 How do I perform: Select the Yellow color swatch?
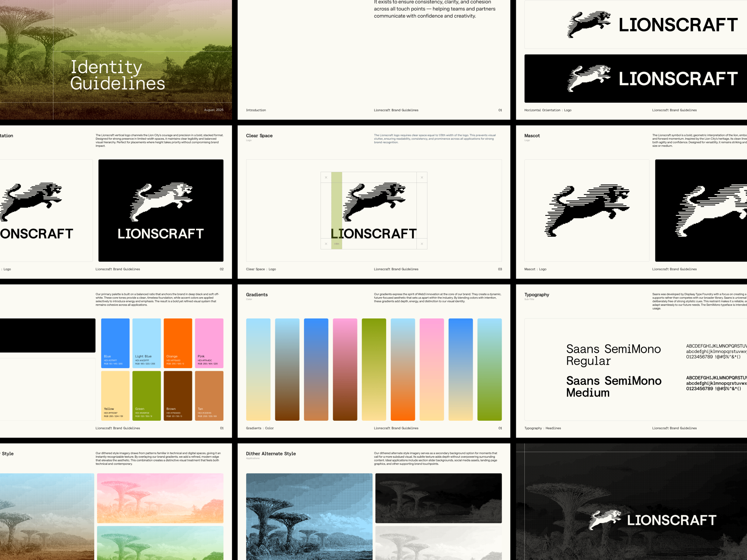click(x=115, y=395)
